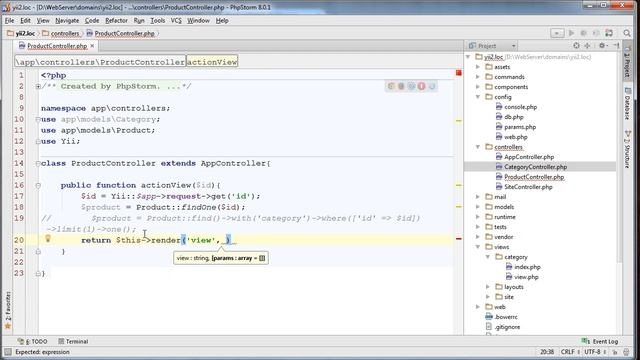Expand the commands folder
The width and height of the screenshot is (640, 360).
[x=478, y=77]
